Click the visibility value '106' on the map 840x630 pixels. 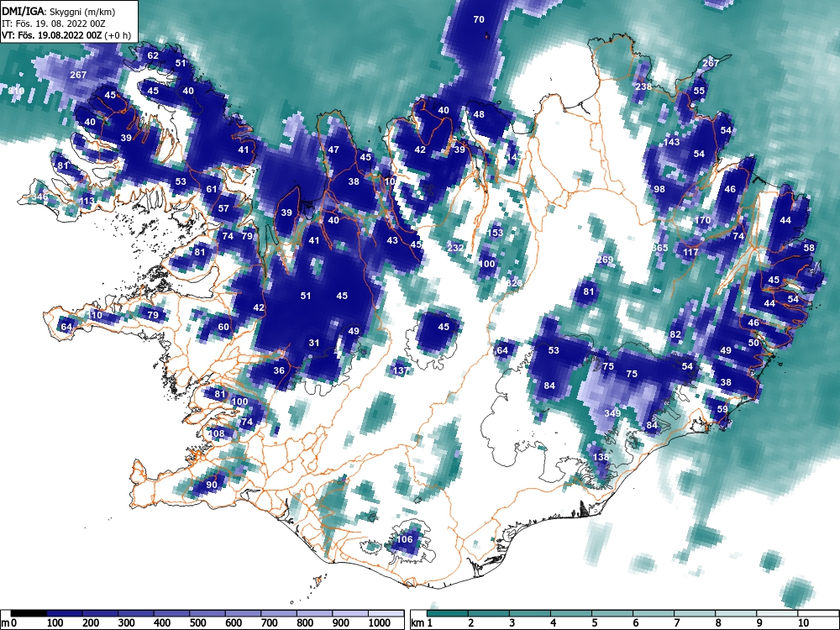pos(405,539)
